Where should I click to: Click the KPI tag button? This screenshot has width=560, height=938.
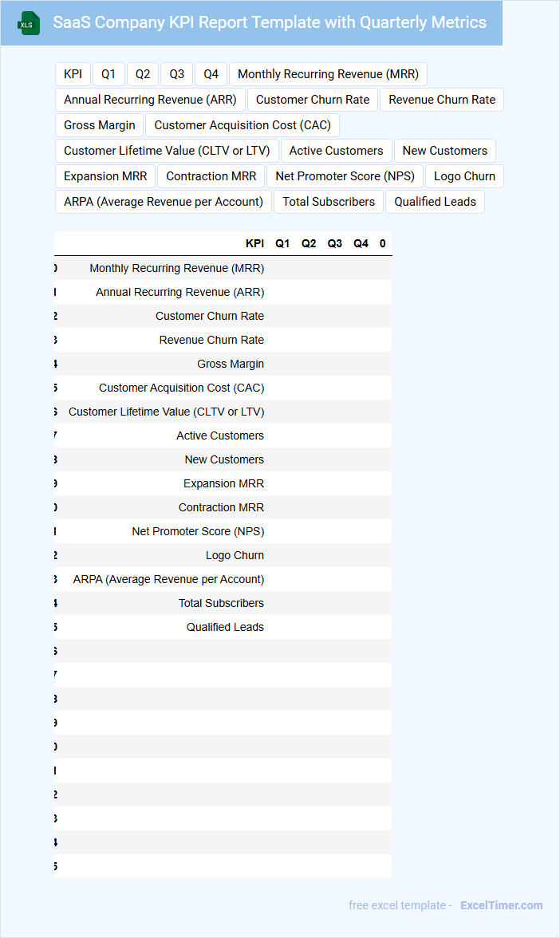pyautogui.click(x=73, y=74)
